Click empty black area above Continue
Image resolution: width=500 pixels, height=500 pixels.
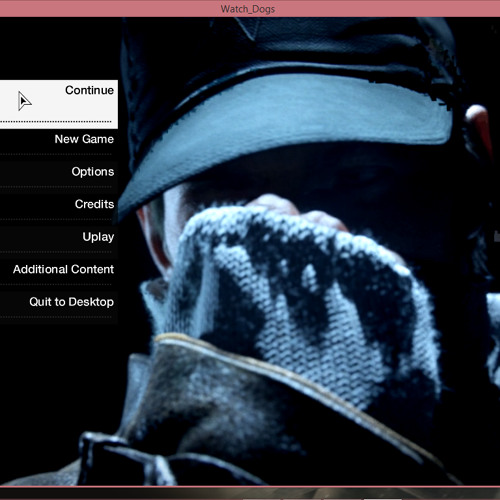click(59, 48)
